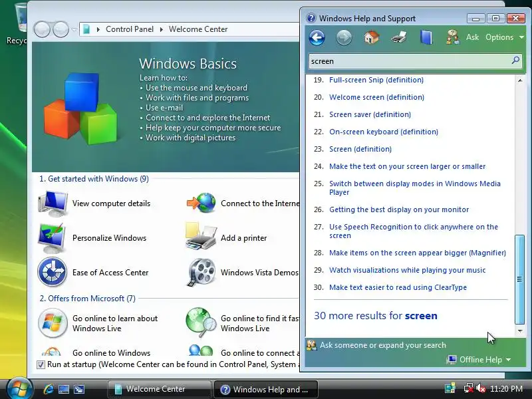Click Back button in Welcome Center window
Image resolution: width=532 pixels, height=399 pixels.
pyautogui.click(x=42, y=29)
